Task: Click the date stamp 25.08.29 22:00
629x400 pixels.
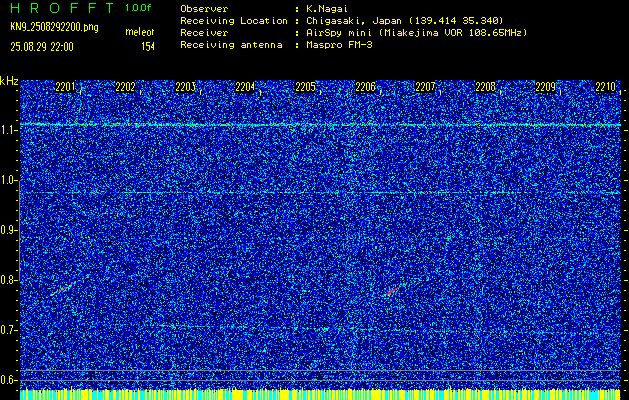Action: tap(42, 47)
